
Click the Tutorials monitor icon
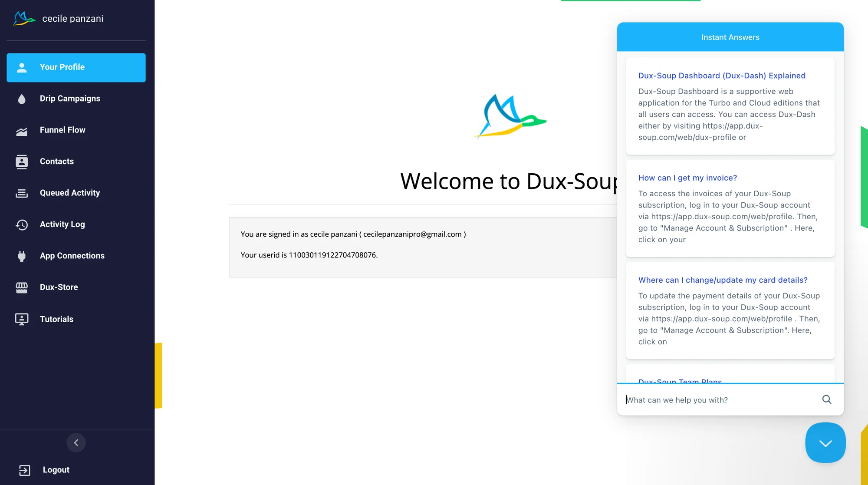pyautogui.click(x=22, y=319)
